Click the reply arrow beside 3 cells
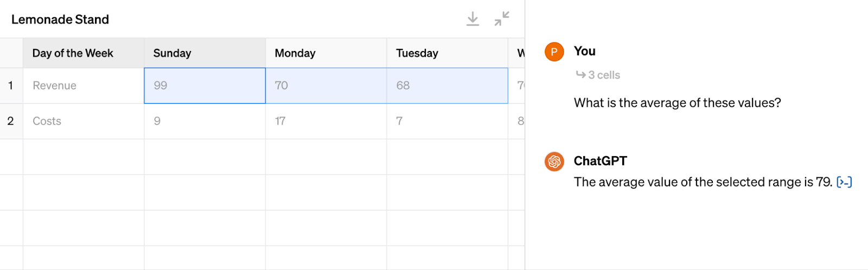 [x=580, y=75]
